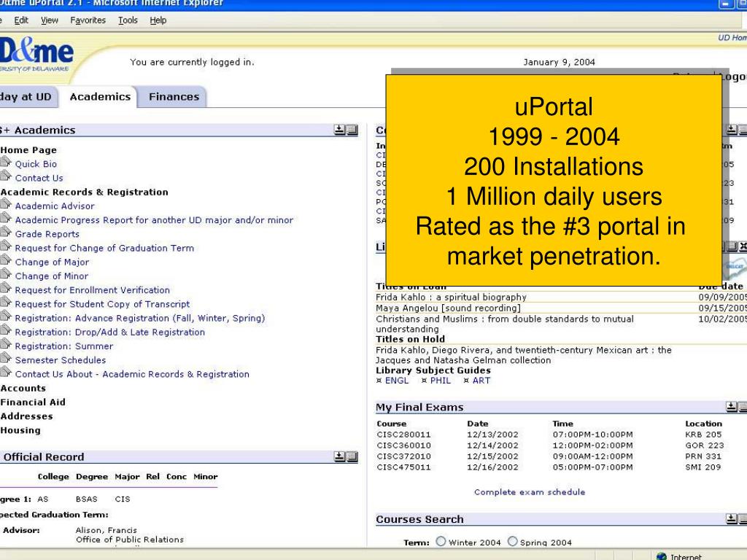Open the Semester Schedules link
747x560 pixels.
point(61,360)
